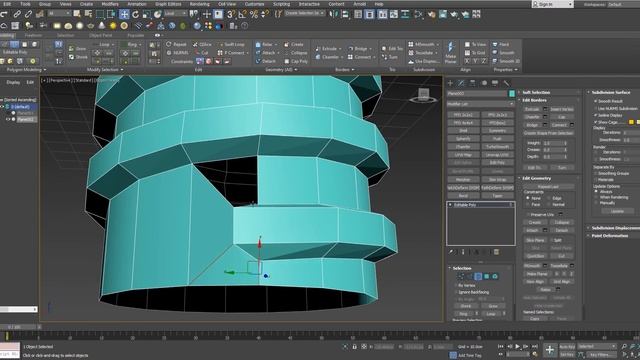Open the Modifier List dropdown

pyautogui.click(x=481, y=104)
